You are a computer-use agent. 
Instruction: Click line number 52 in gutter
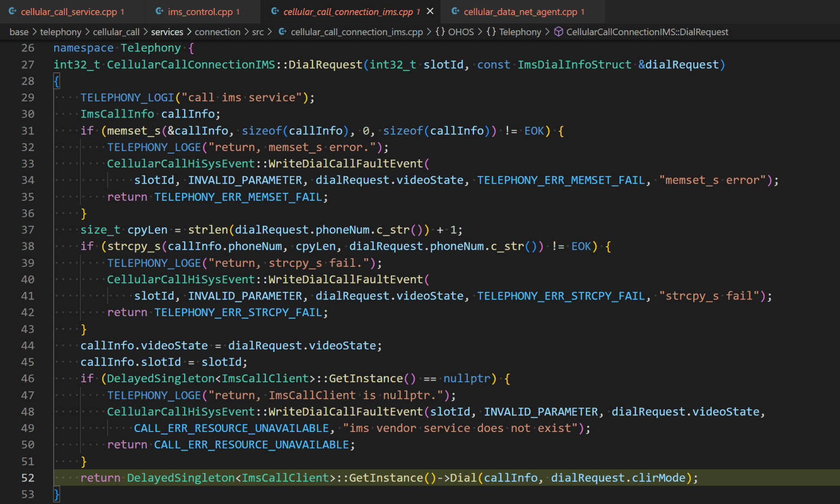click(28, 478)
